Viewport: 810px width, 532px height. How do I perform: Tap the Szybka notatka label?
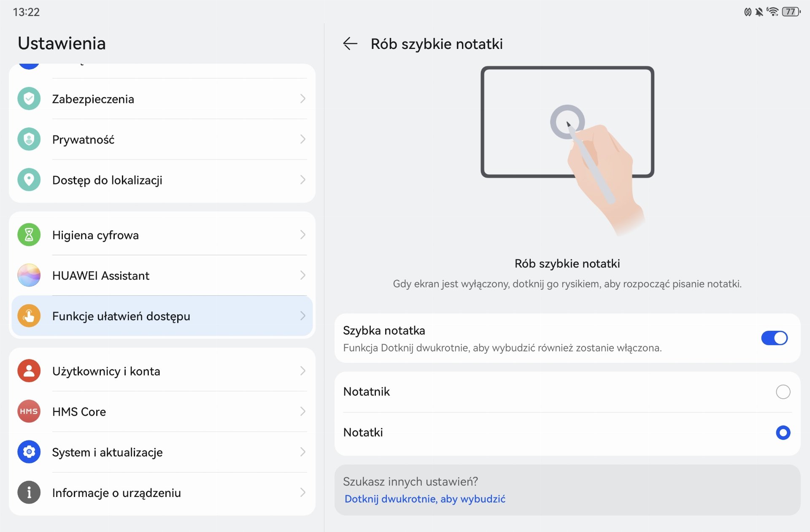(384, 330)
